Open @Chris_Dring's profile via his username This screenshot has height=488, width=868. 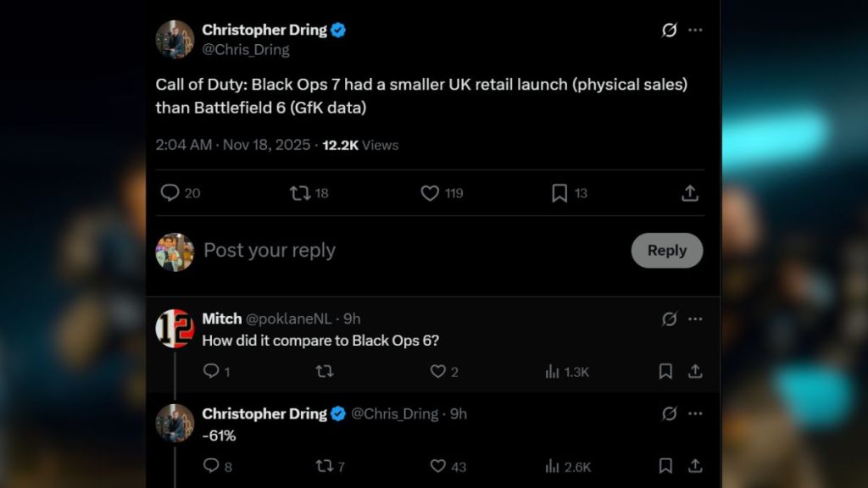[x=245, y=49]
